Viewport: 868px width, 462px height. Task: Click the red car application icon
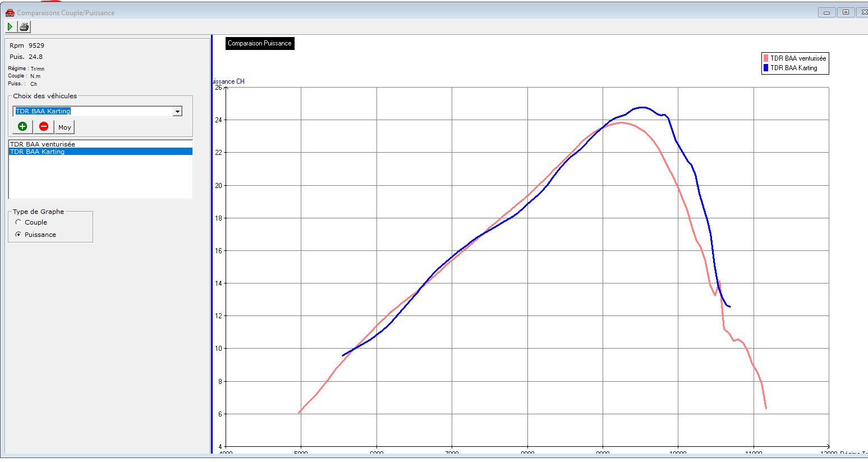tap(10, 12)
